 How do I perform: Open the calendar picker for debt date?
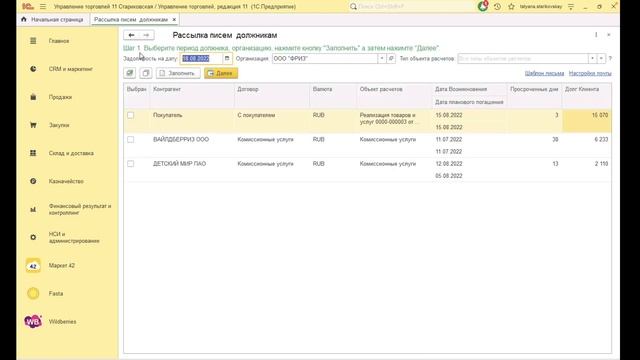pos(227,59)
